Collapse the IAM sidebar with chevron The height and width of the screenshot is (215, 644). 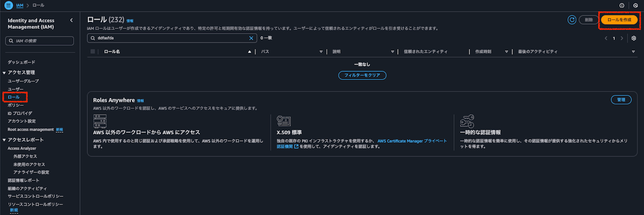coord(72,20)
